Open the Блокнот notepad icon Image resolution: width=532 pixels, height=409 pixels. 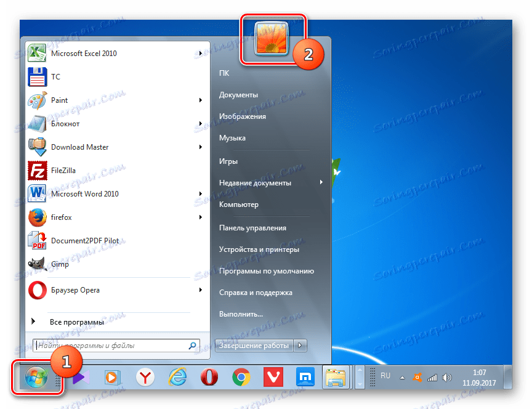click(x=38, y=124)
